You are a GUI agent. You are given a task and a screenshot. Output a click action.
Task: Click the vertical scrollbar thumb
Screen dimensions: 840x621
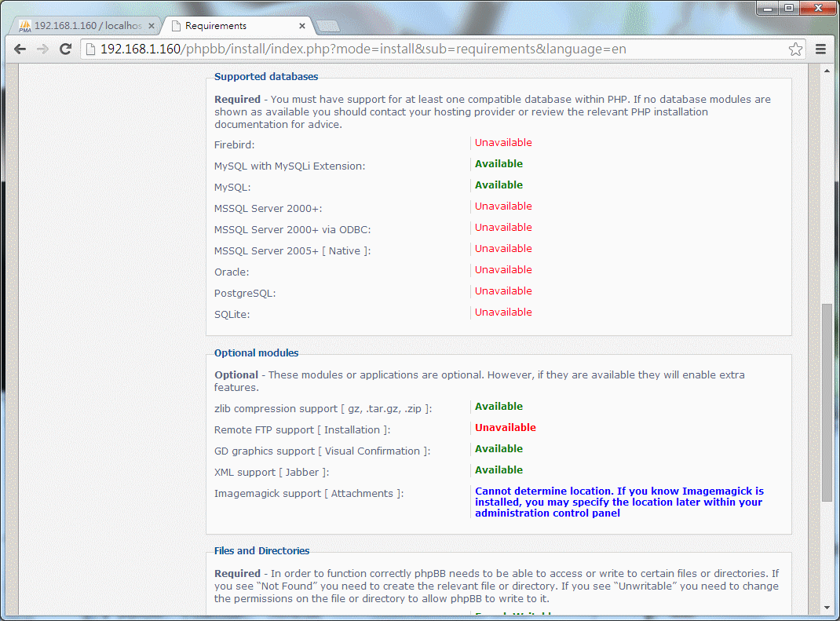[x=827, y=403]
